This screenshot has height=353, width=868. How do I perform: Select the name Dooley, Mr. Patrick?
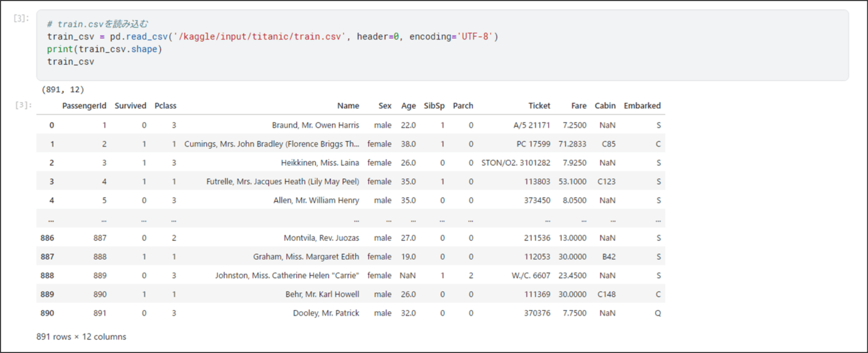(x=326, y=313)
